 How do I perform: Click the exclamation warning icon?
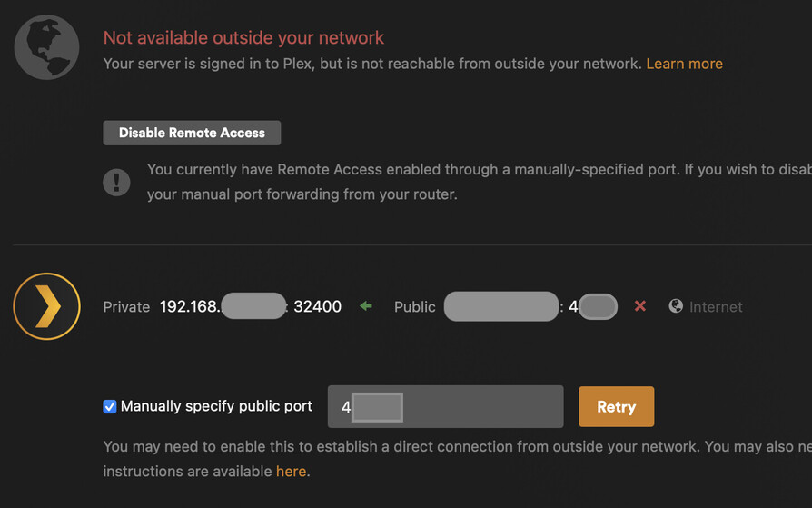(x=116, y=182)
